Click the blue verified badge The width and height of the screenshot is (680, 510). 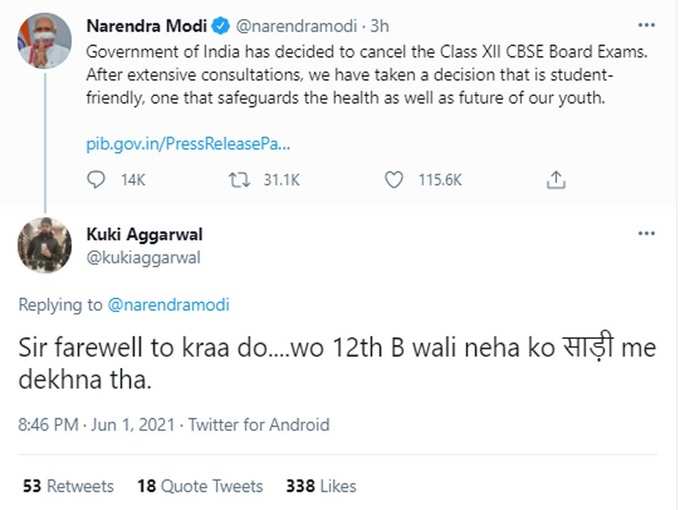click(224, 24)
